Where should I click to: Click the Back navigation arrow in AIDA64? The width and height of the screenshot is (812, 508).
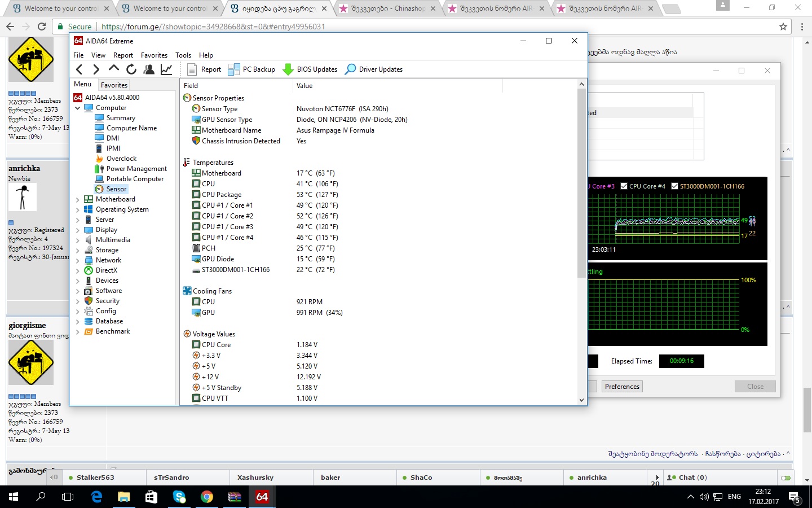click(80, 69)
